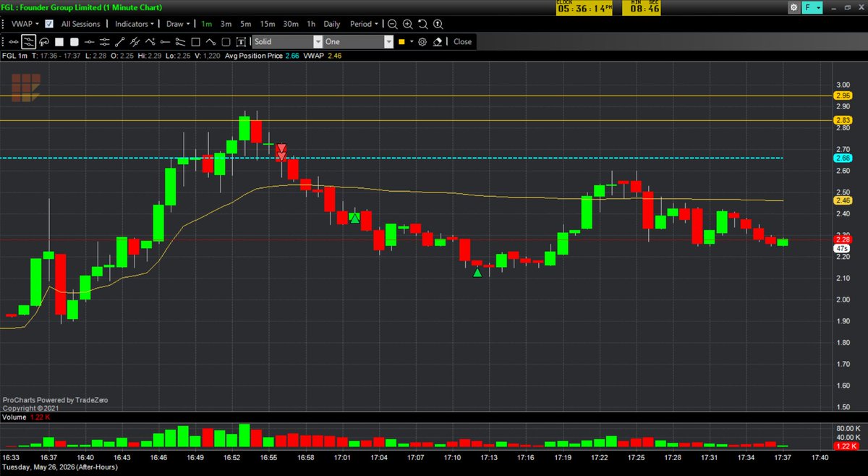Click the 80.00 K volume axis label
Image resolution: width=868 pixels, height=476 pixels.
tap(848, 428)
